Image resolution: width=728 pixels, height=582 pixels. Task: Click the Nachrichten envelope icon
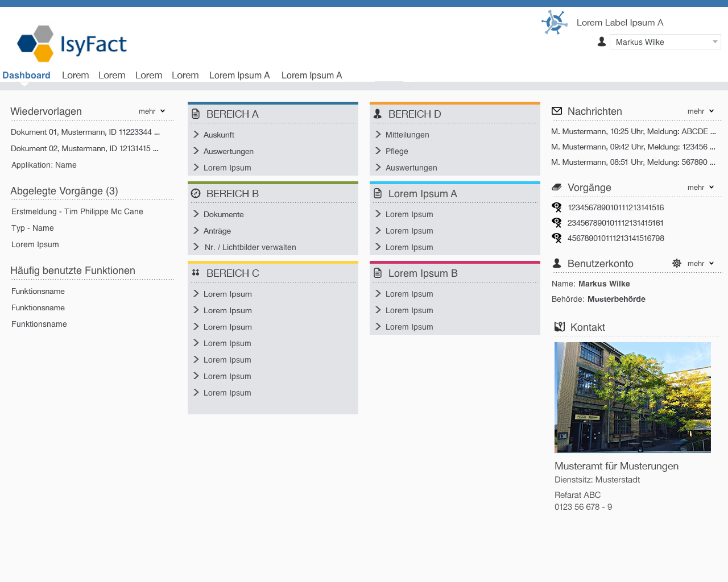(x=557, y=111)
